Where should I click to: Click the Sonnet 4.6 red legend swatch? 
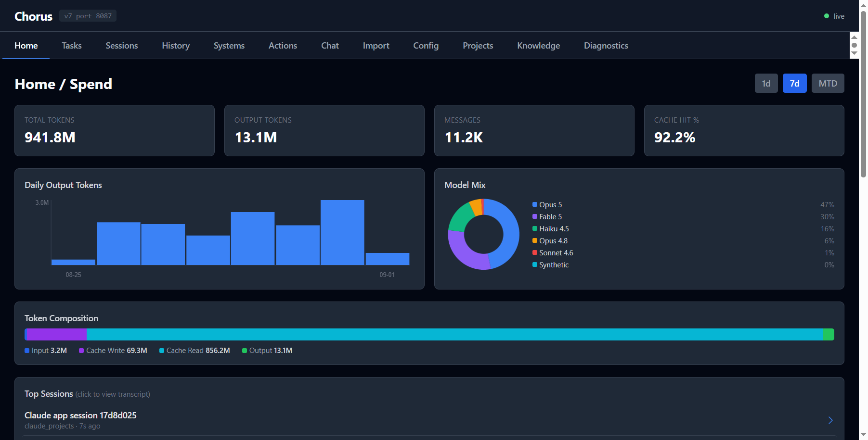pyautogui.click(x=535, y=252)
